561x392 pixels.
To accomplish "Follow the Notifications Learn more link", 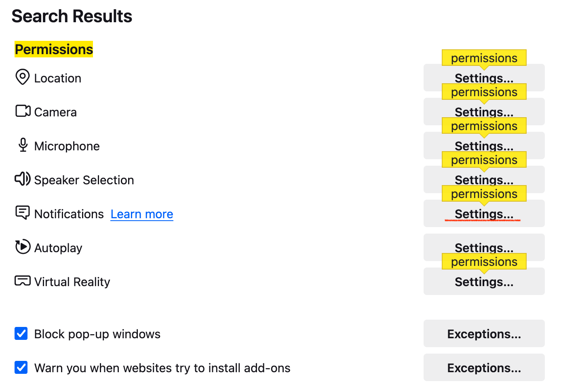I will [x=142, y=214].
